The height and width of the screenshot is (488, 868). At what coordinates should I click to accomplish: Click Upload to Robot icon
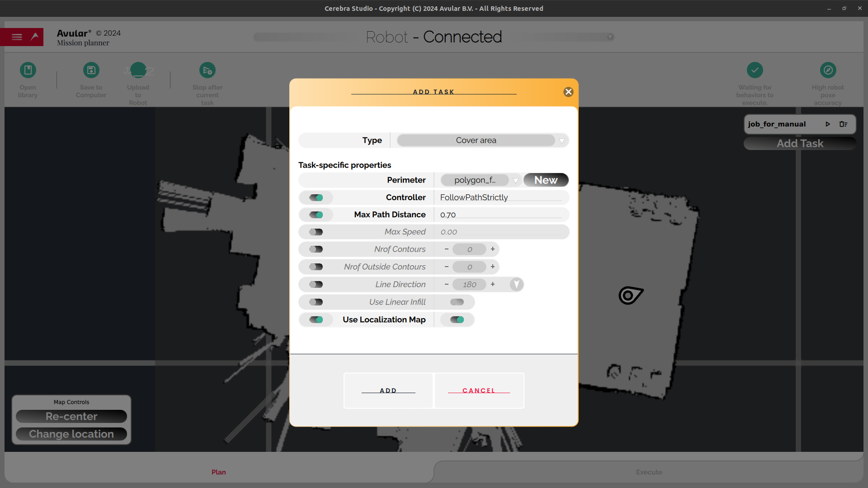pos(138,70)
